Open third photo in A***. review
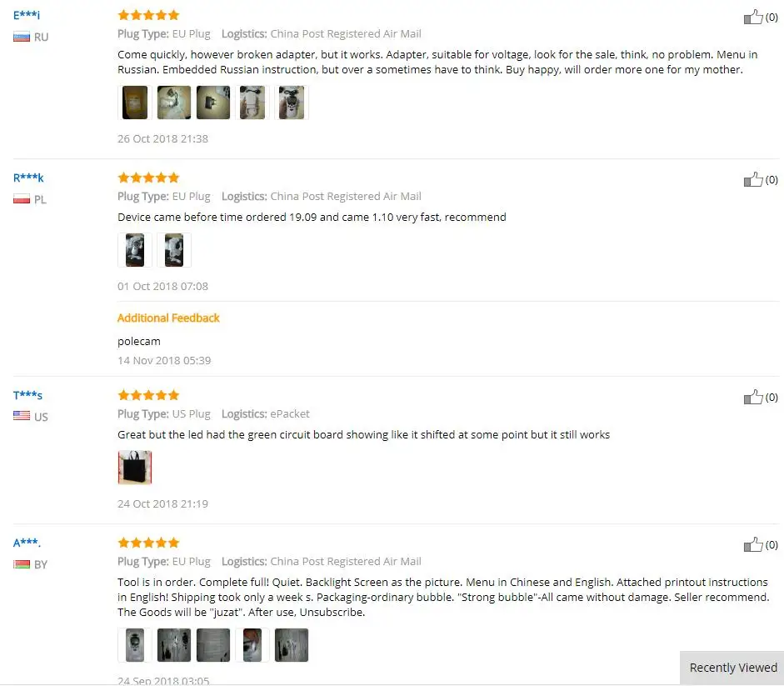Viewport: 784px width, 686px height. pyautogui.click(x=213, y=645)
